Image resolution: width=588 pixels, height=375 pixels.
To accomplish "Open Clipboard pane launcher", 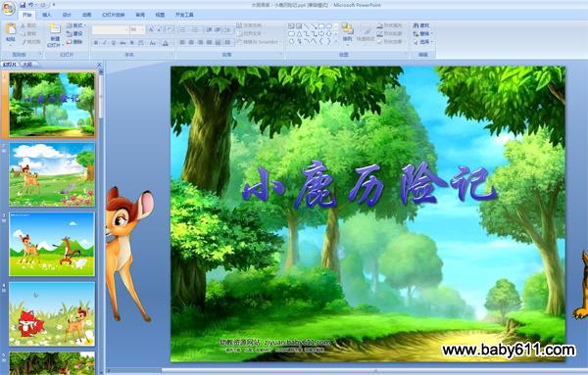I will pos(40,54).
